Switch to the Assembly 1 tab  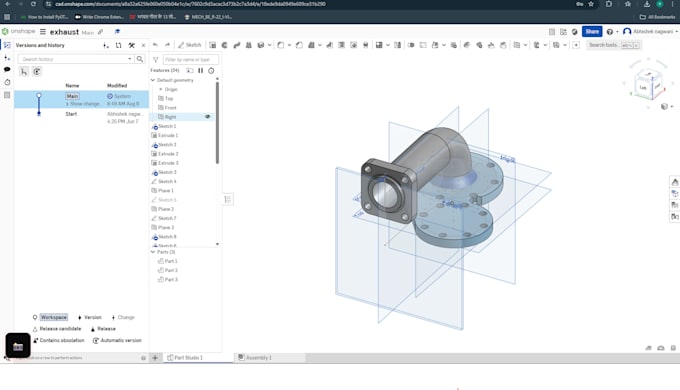pyautogui.click(x=255, y=358)
